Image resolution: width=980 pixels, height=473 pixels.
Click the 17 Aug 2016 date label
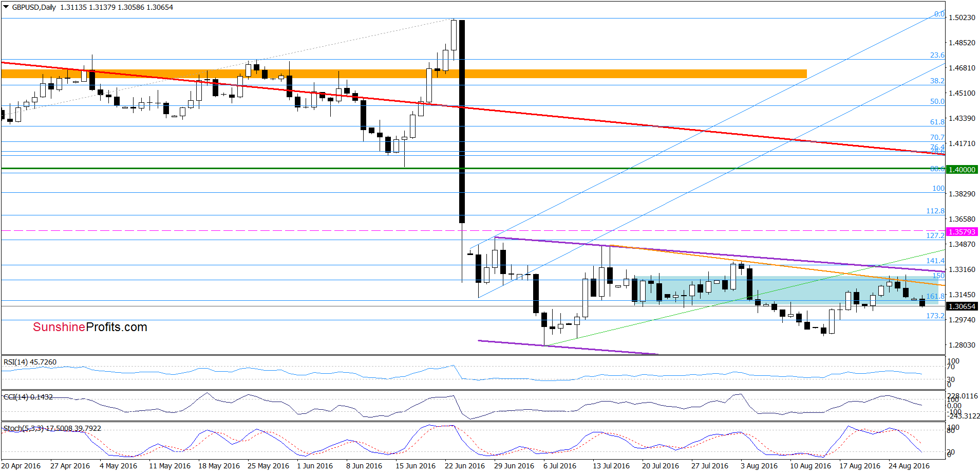click(x=860, y=466)
